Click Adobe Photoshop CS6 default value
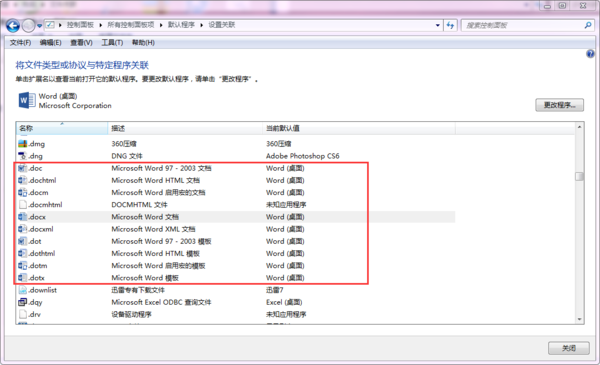 click(303, 156)
